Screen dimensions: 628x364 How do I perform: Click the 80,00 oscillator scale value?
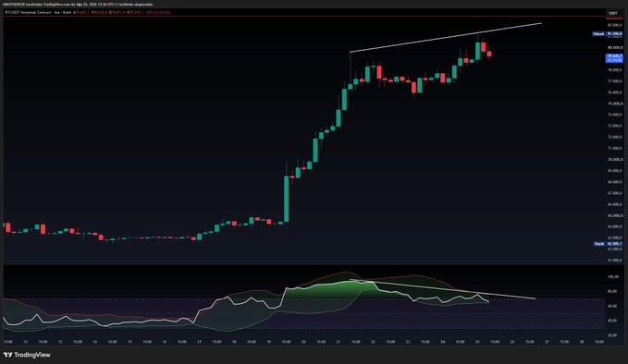613,291
